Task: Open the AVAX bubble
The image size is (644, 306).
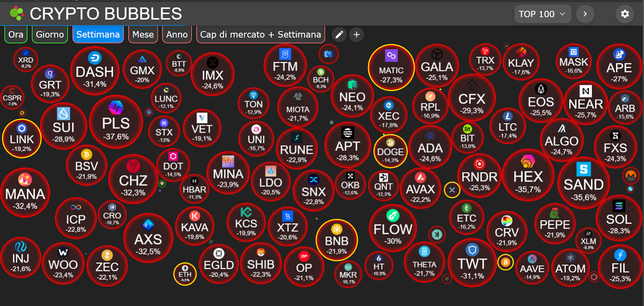Action: coord(420,188)
